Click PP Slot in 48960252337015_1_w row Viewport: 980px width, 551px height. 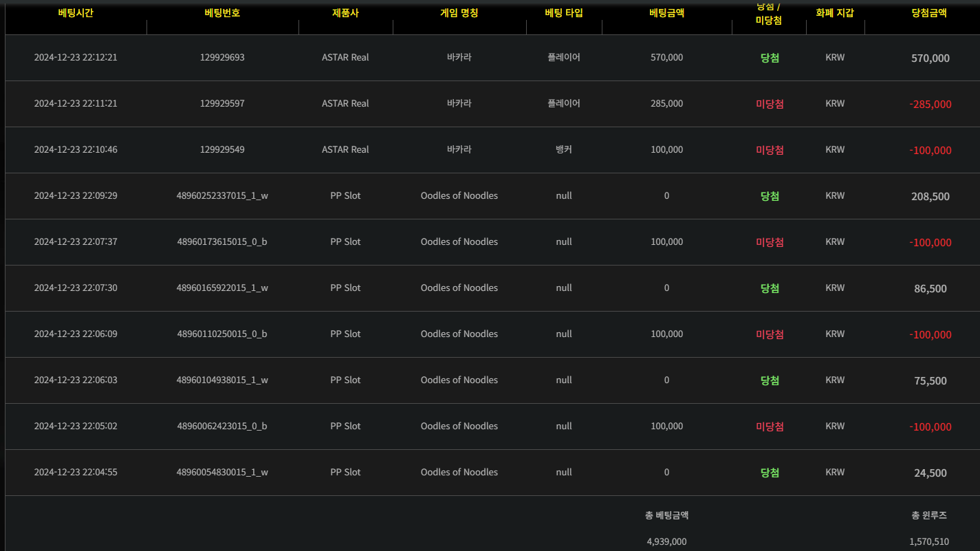coord(345,196)
